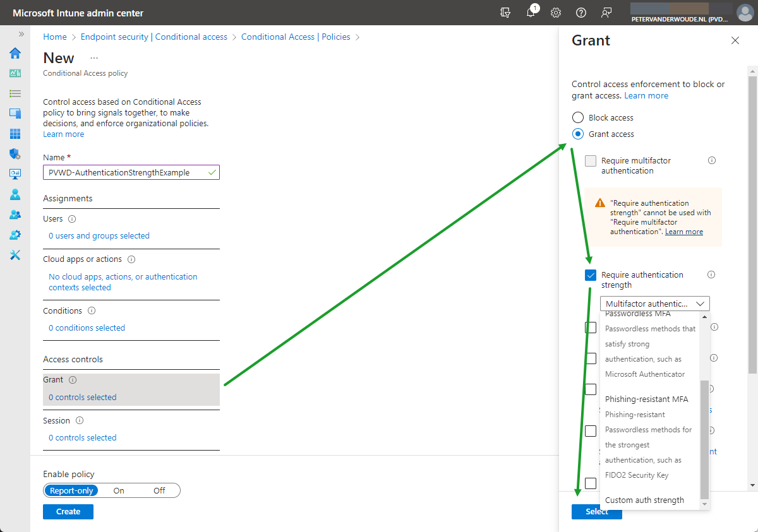Select the Dashboard icon in the sidebar

click(15, 73)
